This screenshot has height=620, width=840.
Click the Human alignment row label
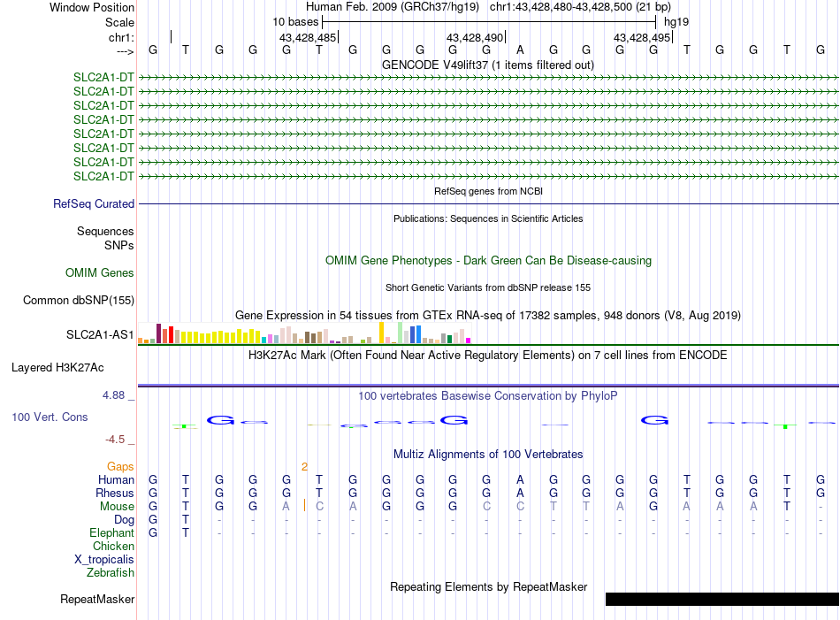[116, 479]
